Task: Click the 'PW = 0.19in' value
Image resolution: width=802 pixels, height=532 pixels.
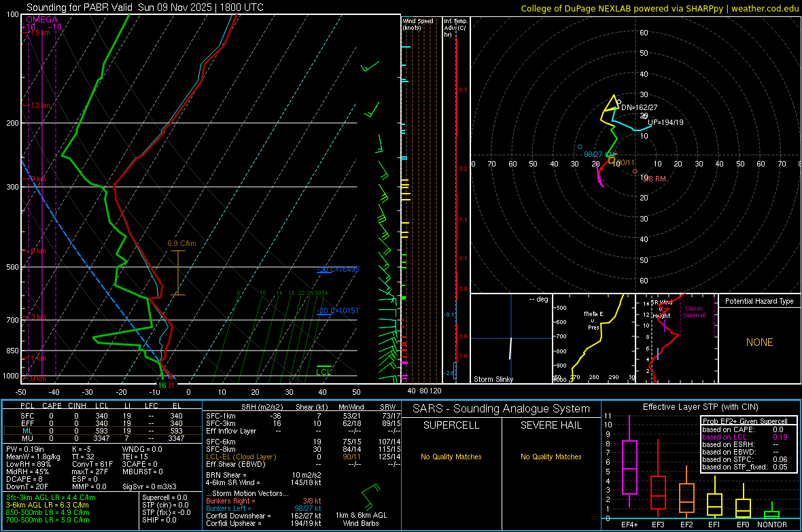Action: (25, 449)
